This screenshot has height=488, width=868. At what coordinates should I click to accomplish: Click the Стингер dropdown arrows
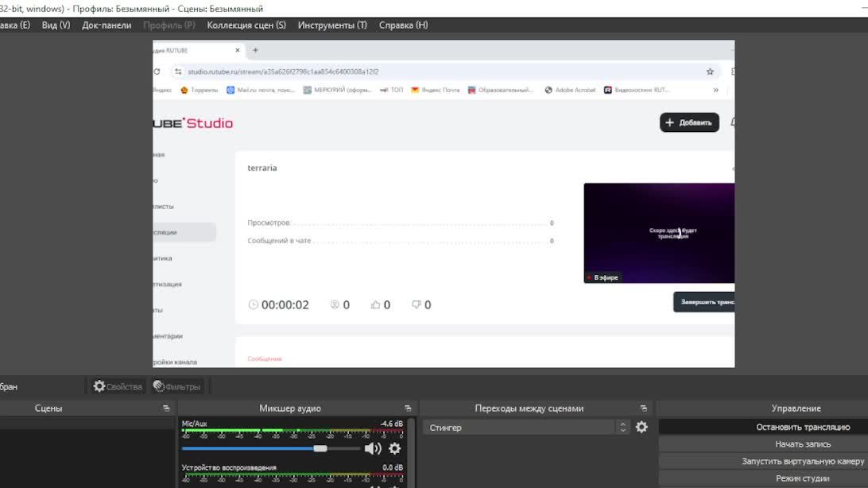tap(622, 427)
